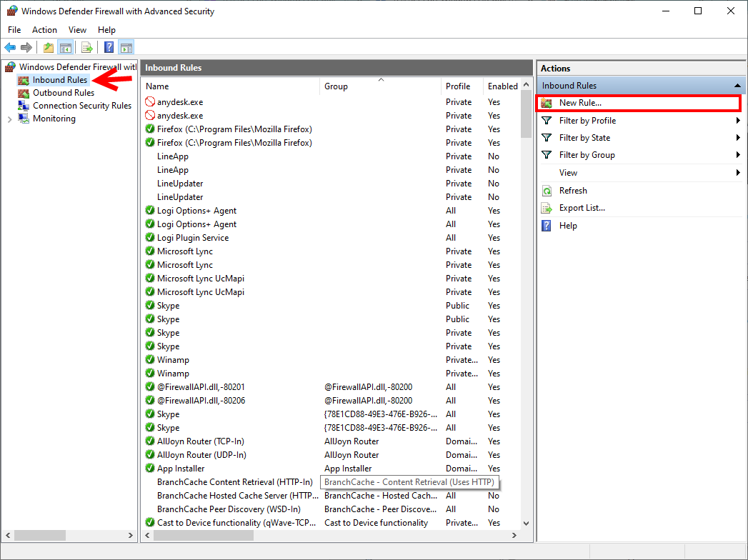Open the Filter by Profile submenu arrow
Screen dimensions: 748x560
point(738,121)
